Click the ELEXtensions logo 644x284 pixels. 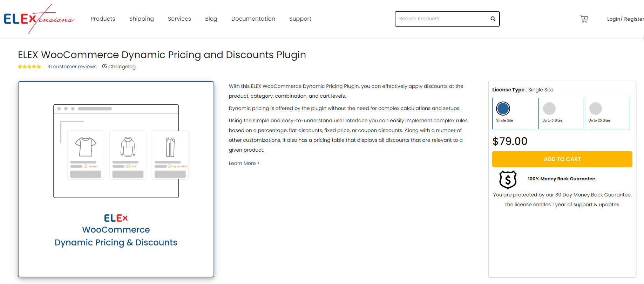[x=39, y=19]
